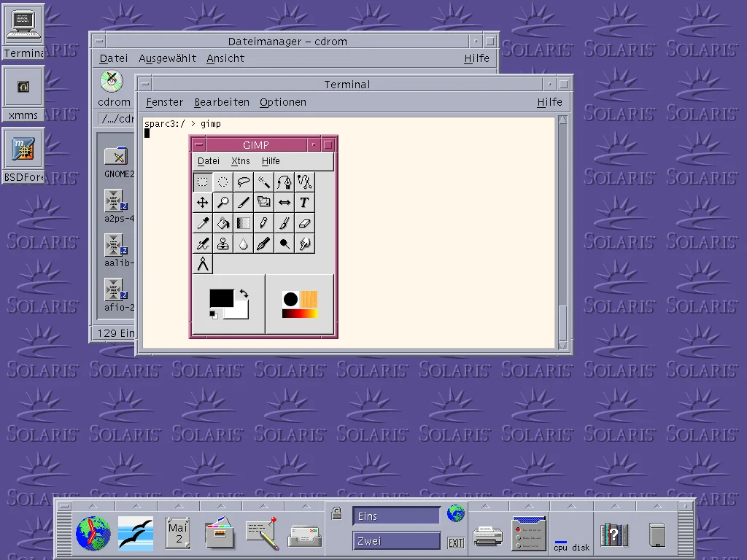The height and width of the screenshot is (560, 747).
Task: Switch to workspace Zwei
Action: pos(396,541)
